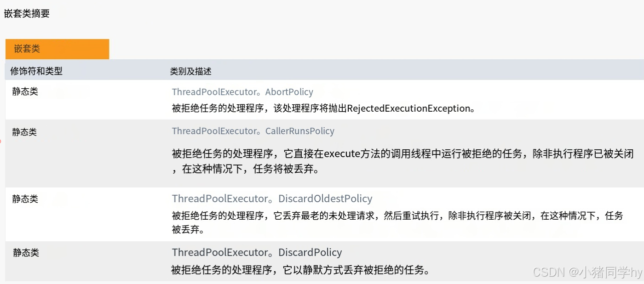Click the 类别及描述 column header
Screen dimensions: 644x284
pos(191,72)
